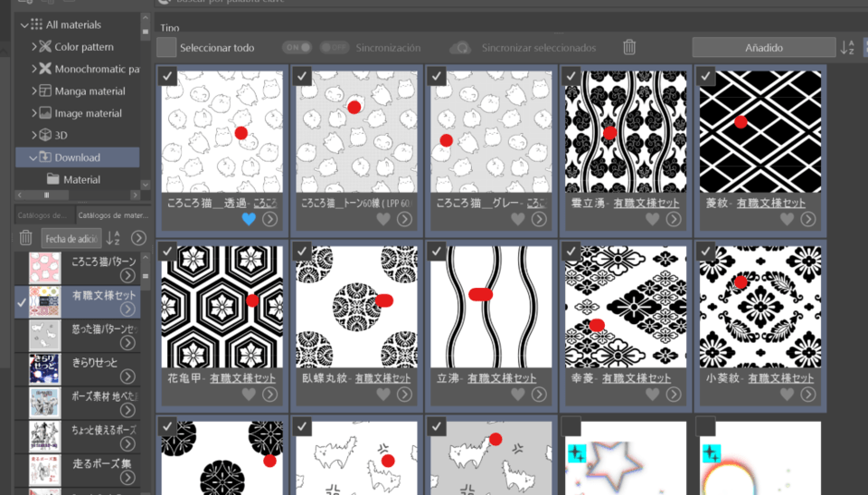The image size is (868, 495).
Task: Open the Añadido sort dropdown
Action: (763, 47)
